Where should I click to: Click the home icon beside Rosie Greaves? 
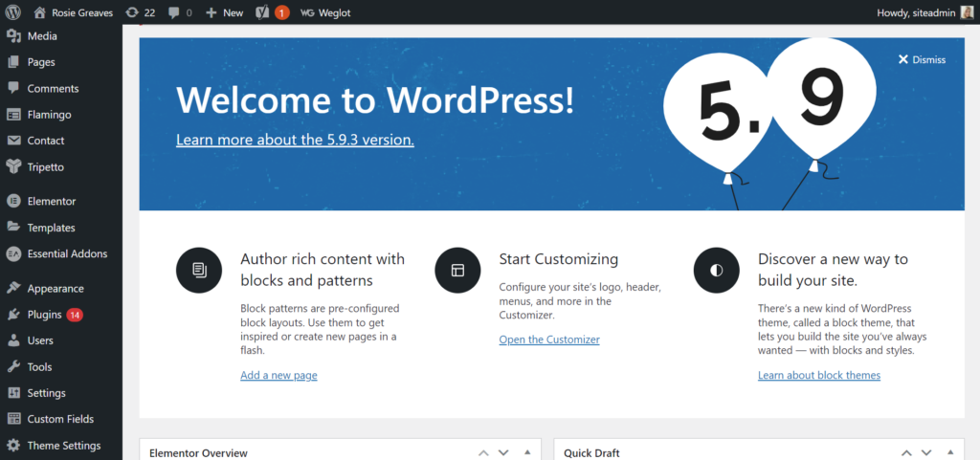tap(40, 12)
